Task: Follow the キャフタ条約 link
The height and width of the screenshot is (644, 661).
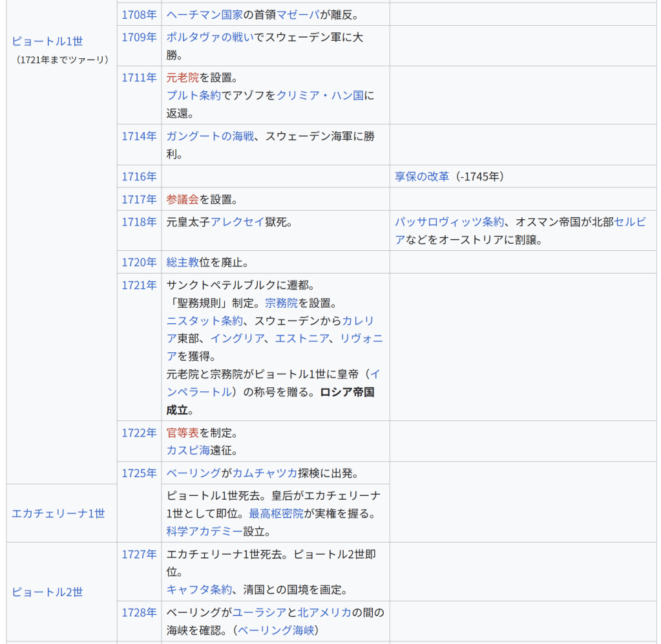Action: [x=199, y=590]
